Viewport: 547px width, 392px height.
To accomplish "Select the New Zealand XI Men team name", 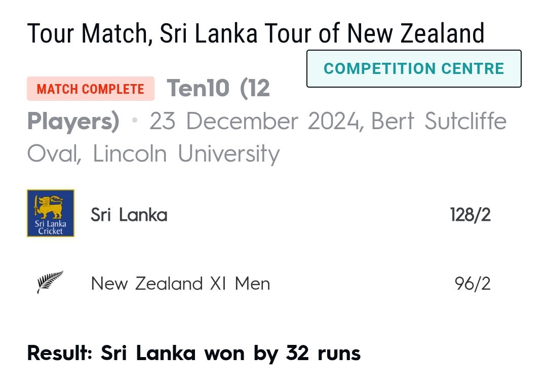I will pyautogui.click(x=180, y=283).
